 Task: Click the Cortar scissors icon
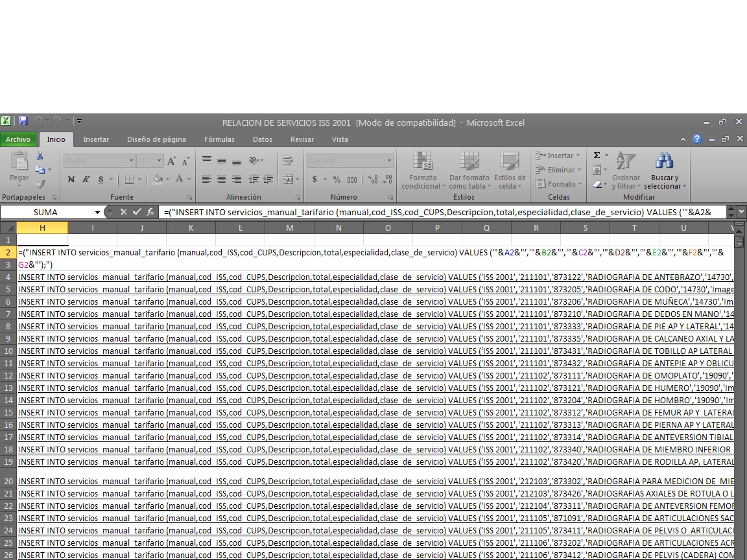point(38,154)
